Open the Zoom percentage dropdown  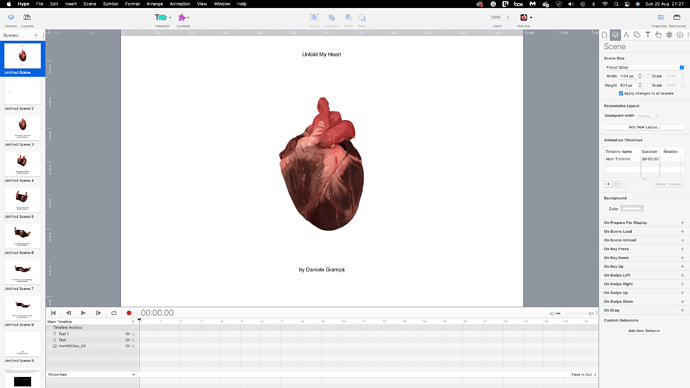[497, 18]
